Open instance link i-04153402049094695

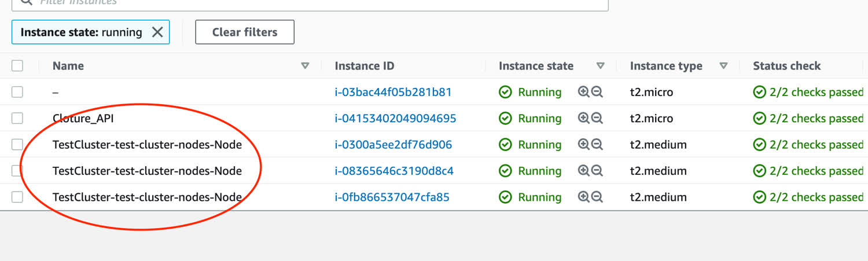click(395, 118)
